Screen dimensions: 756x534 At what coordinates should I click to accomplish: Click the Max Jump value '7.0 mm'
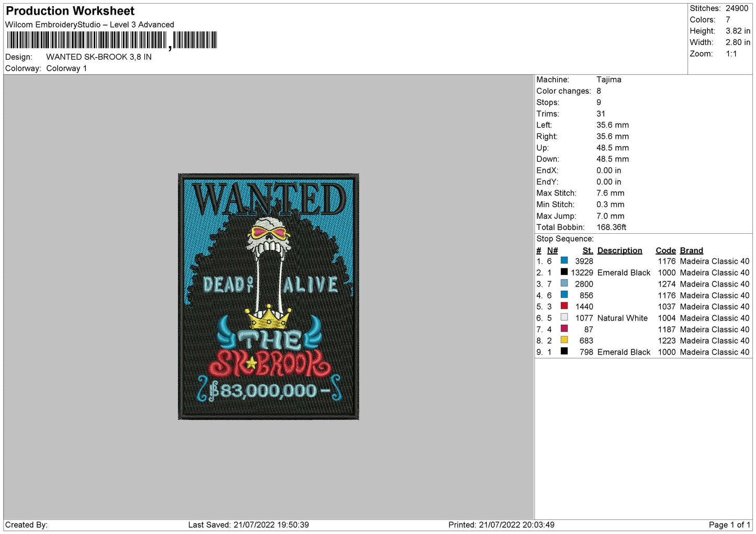[611, 216]
